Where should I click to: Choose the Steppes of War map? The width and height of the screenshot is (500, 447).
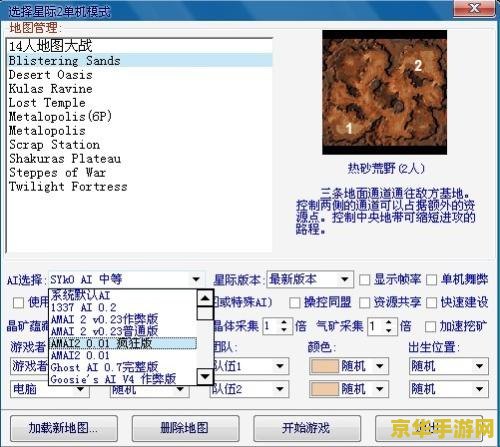point(139,173)
